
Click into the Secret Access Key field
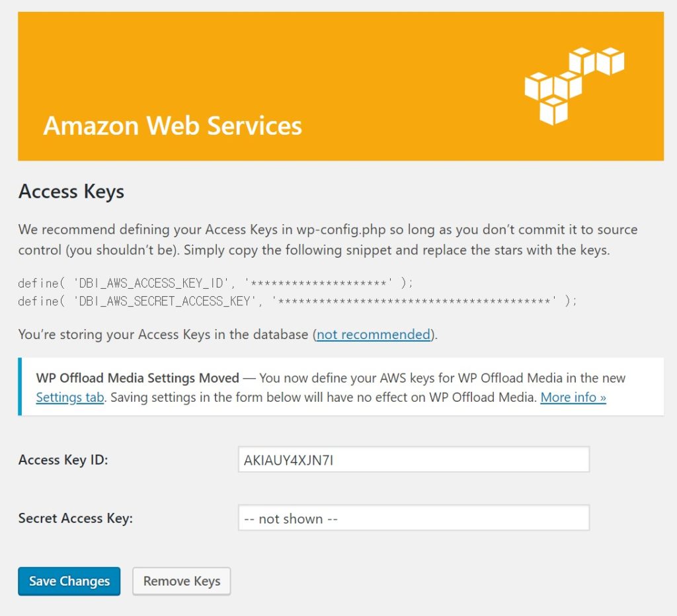coord(413,518)
